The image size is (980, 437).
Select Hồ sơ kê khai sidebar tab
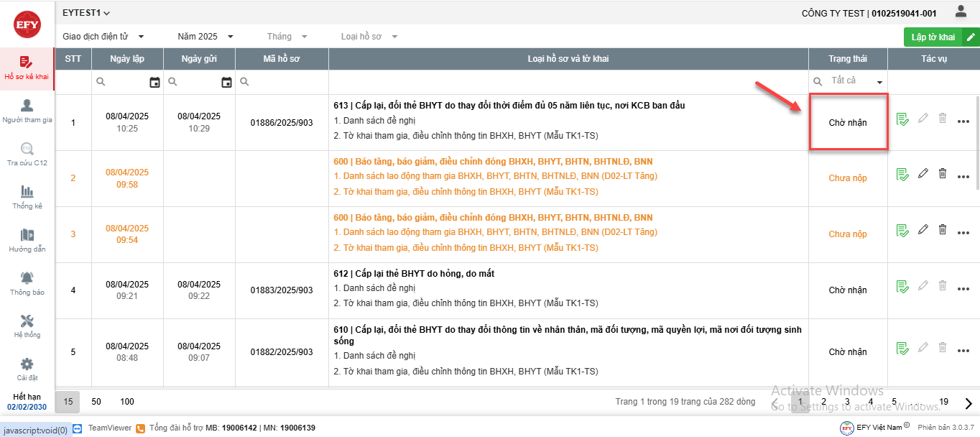[x=27, y=68]
